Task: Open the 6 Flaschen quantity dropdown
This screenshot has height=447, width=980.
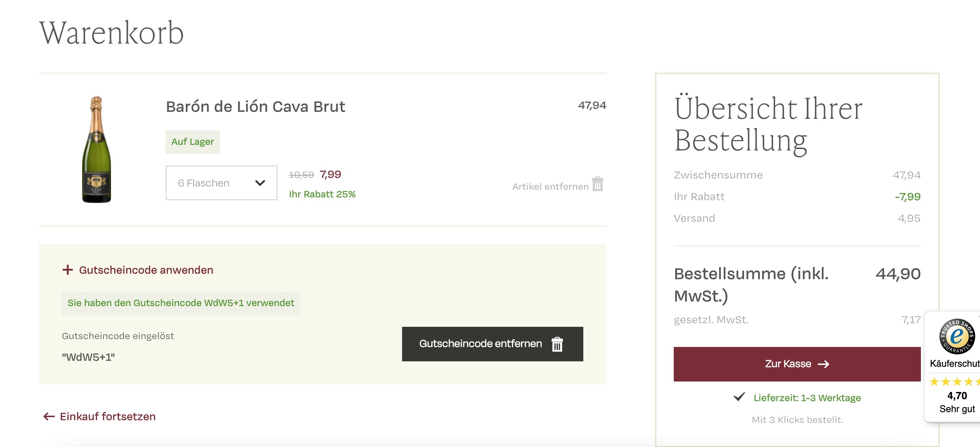Action: point(221,183)
